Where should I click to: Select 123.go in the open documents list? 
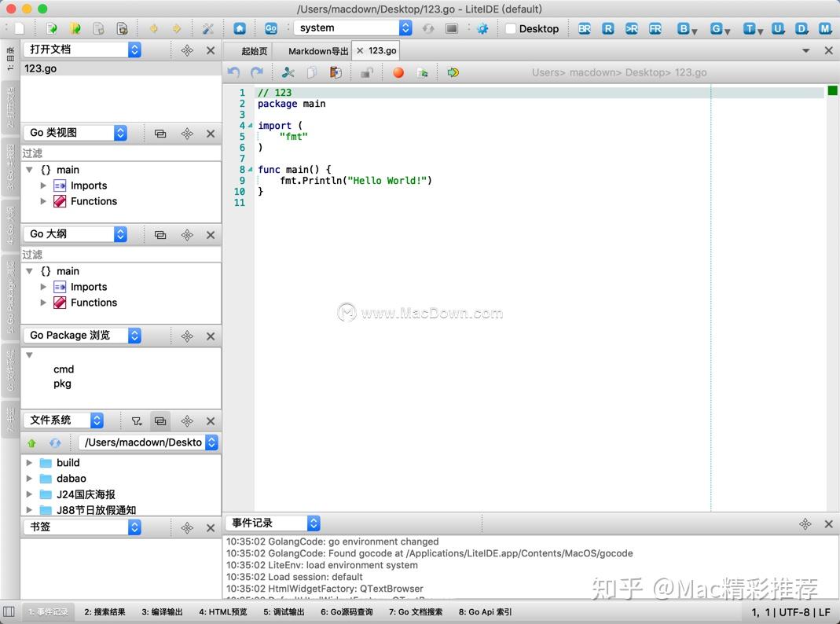point(121,68)
